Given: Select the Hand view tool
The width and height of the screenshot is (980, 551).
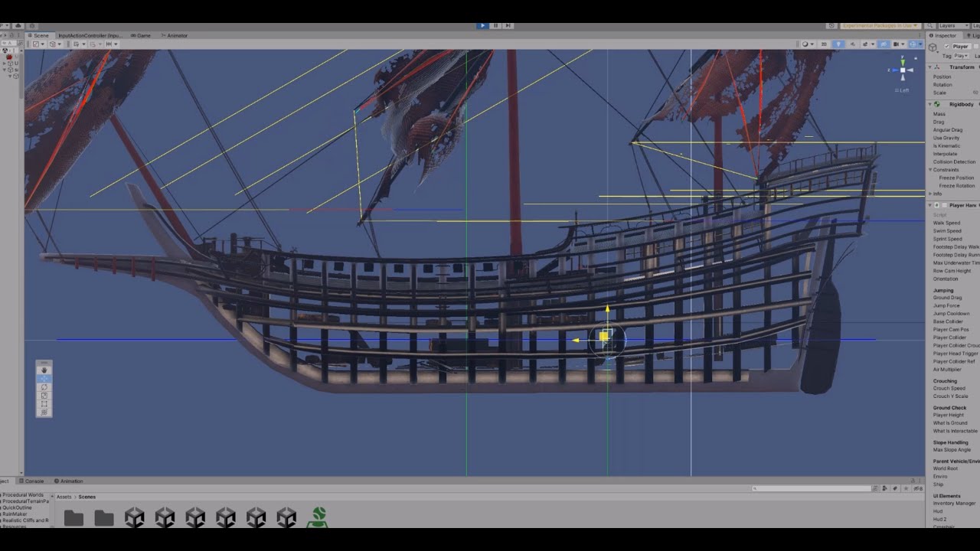Looking at the screenshot, I should [x=44, y=370].
